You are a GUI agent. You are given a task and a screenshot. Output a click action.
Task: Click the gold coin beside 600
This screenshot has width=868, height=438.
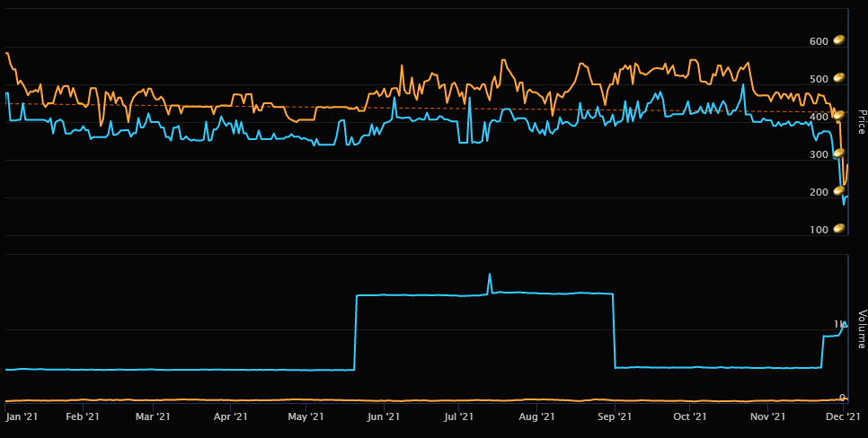(x=838, y=40)
